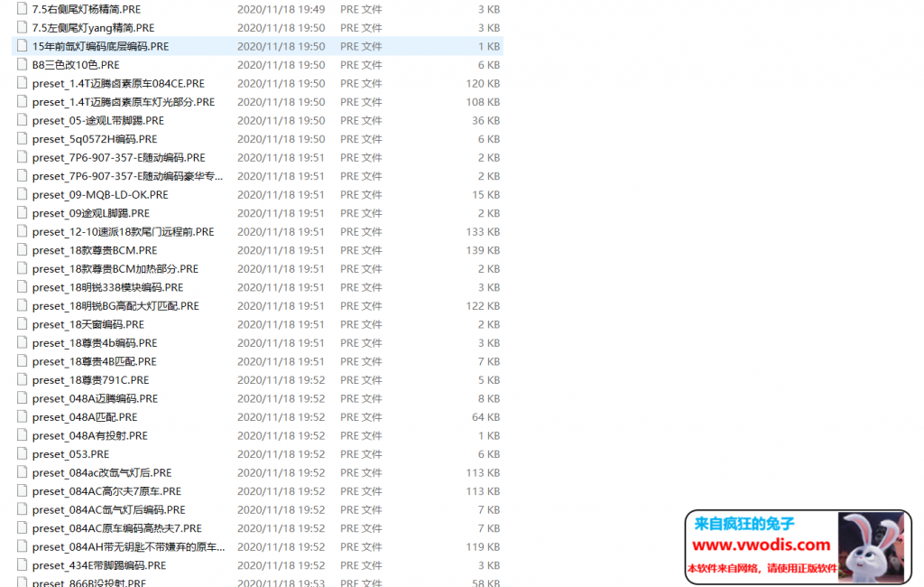Select the file icon of preset_18天窗编码.PRE
924x587 pixels.
tap(22, 324)
